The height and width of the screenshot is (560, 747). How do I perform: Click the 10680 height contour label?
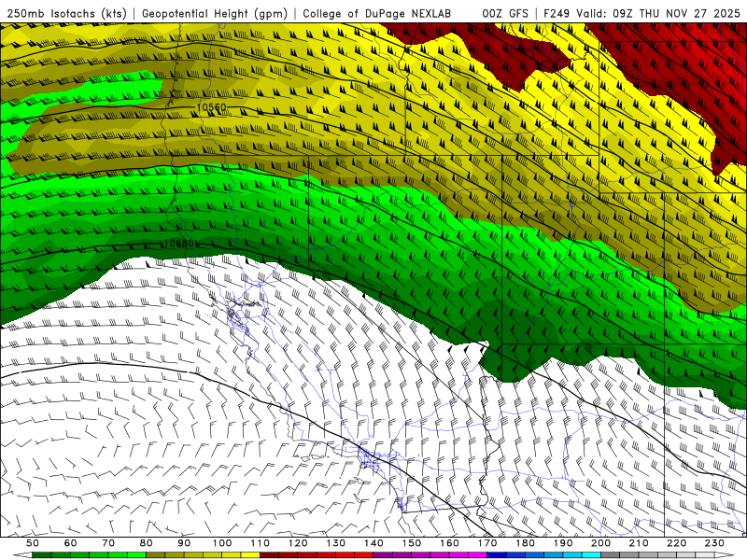(178, 244)
